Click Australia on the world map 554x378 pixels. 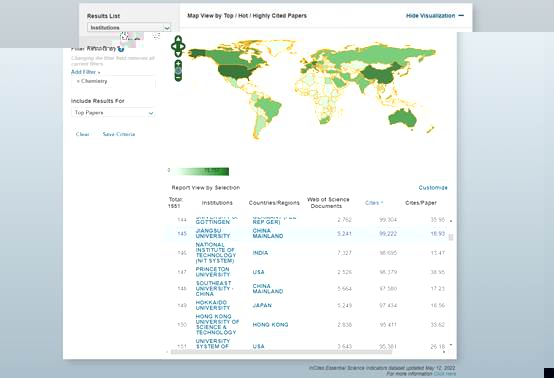[x=403, y=118]
